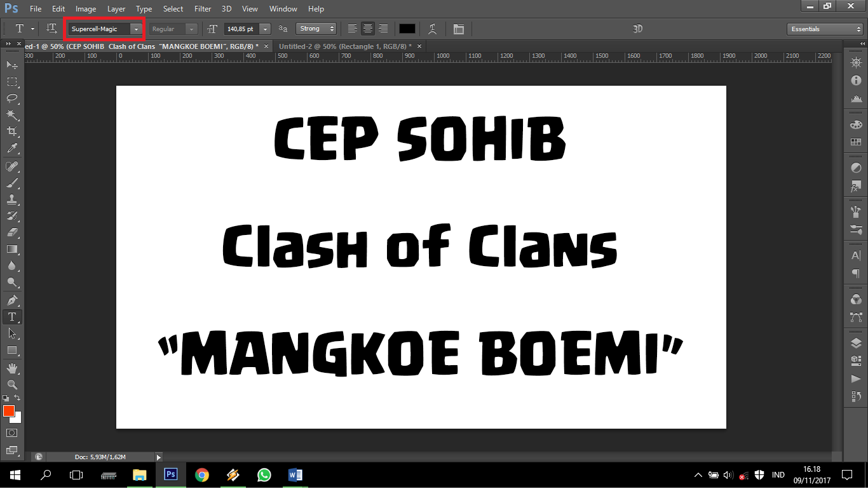Select the Zoom tool
The image size is (868, 489).
point(11,385)
